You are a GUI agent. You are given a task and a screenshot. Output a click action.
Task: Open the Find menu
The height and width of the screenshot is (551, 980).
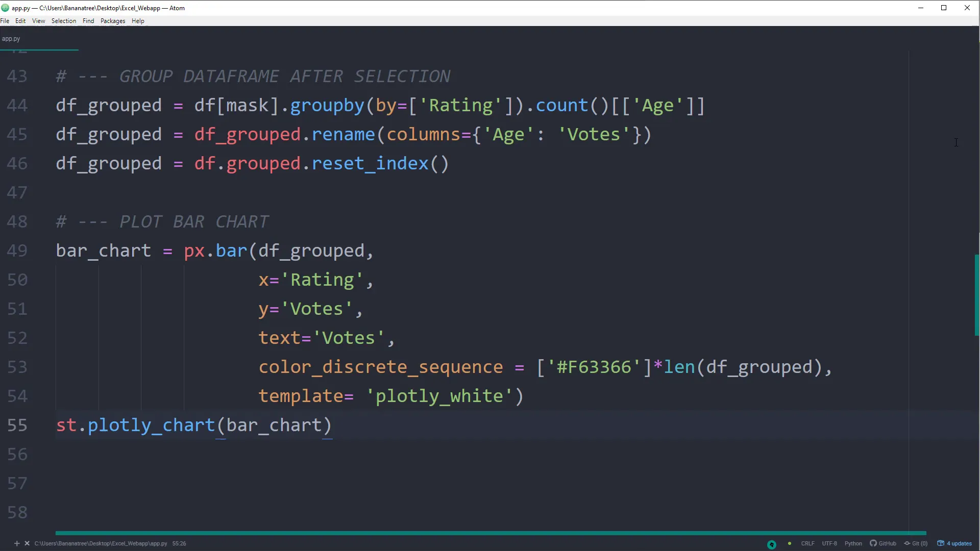[x=88, y=21]
